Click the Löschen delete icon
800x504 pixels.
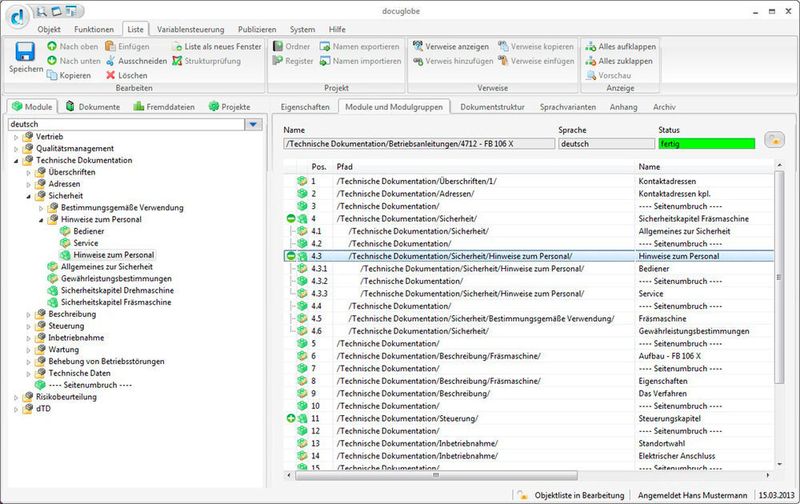(x=111, y=75)
